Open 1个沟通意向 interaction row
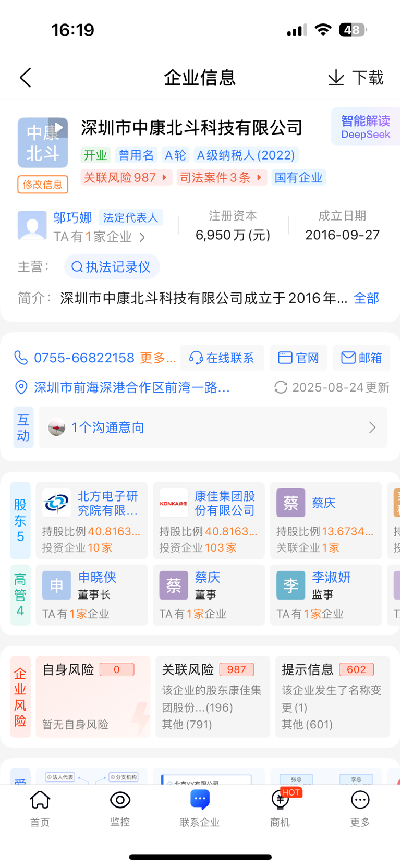 [x=213, y=427]
